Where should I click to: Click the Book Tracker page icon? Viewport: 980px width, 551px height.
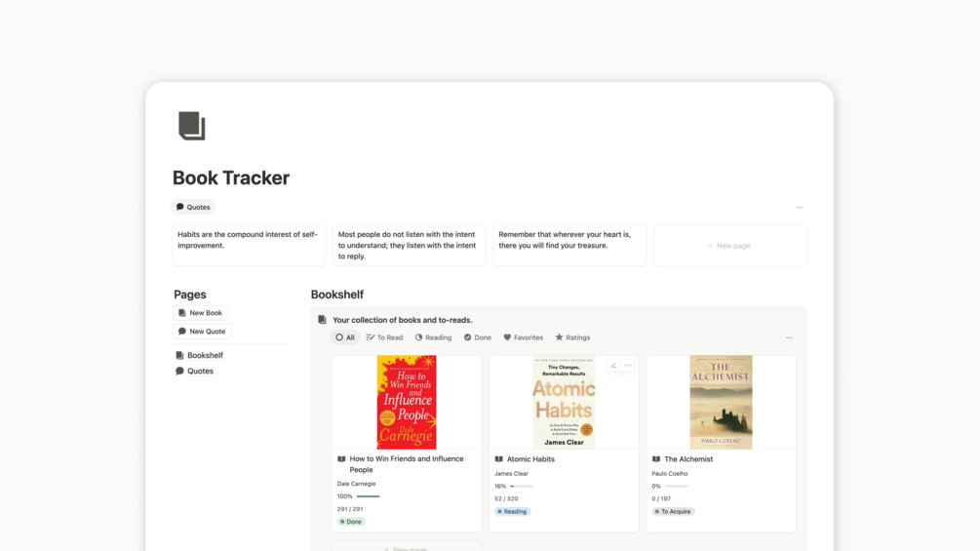[192, 126]
